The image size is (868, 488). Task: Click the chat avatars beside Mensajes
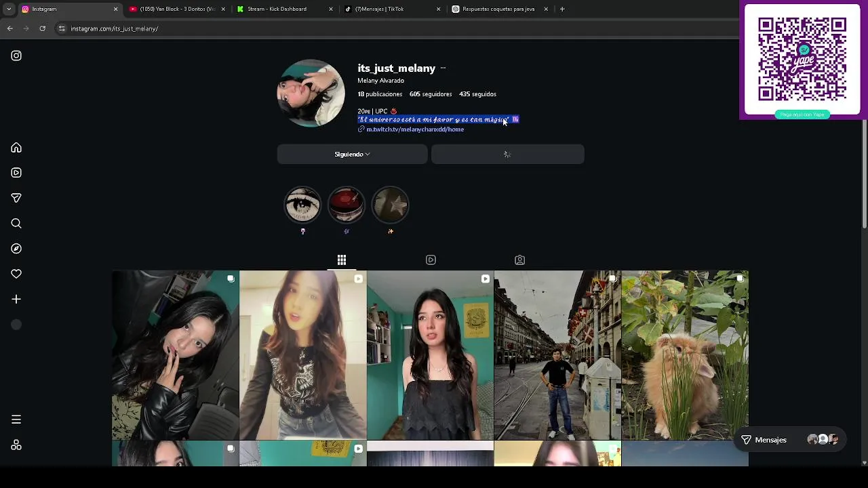(823, 440)
